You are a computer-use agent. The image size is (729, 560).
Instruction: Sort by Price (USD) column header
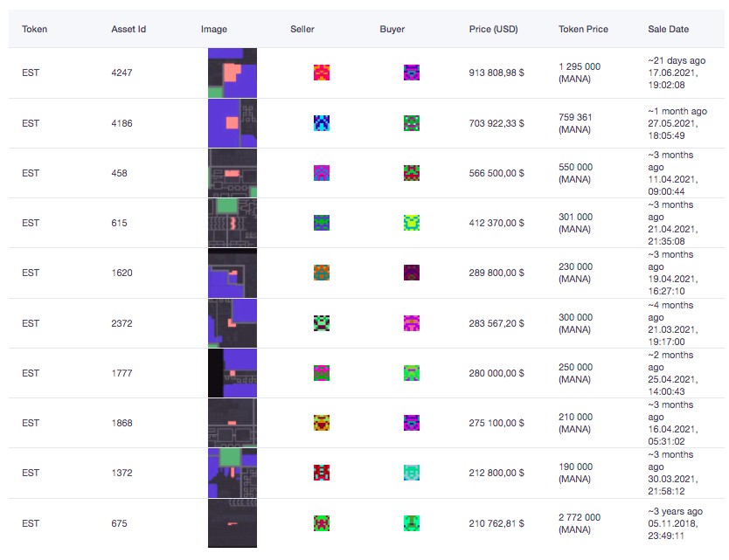[493, 29]
